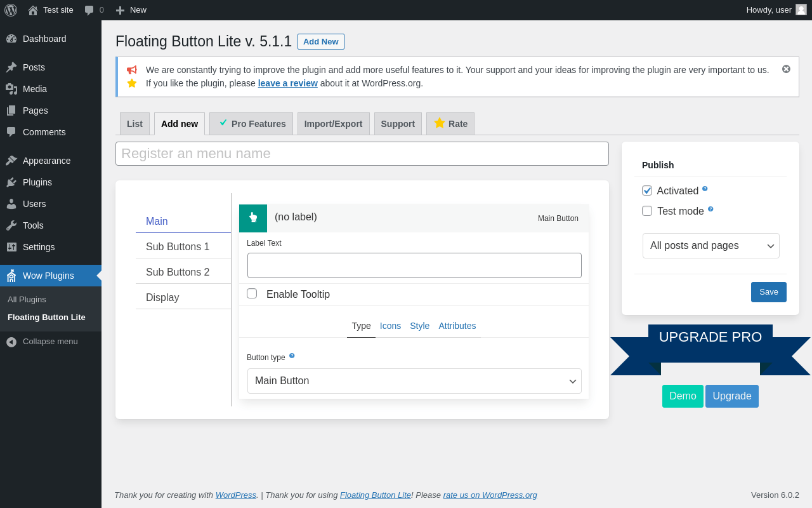Open the Icons tab in button settings
This screenshot has width=812, height=508.
pyautogui.click(x=390, y=326)
